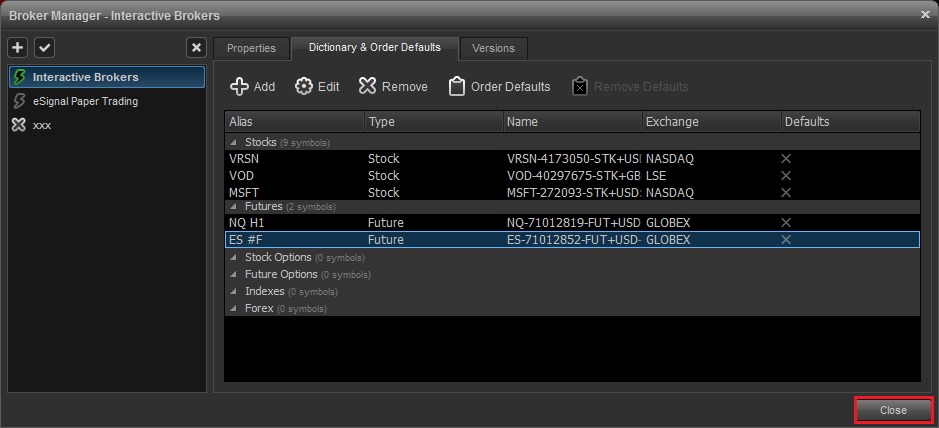
Task: Expand the Stock Options group
Action: 234,257
